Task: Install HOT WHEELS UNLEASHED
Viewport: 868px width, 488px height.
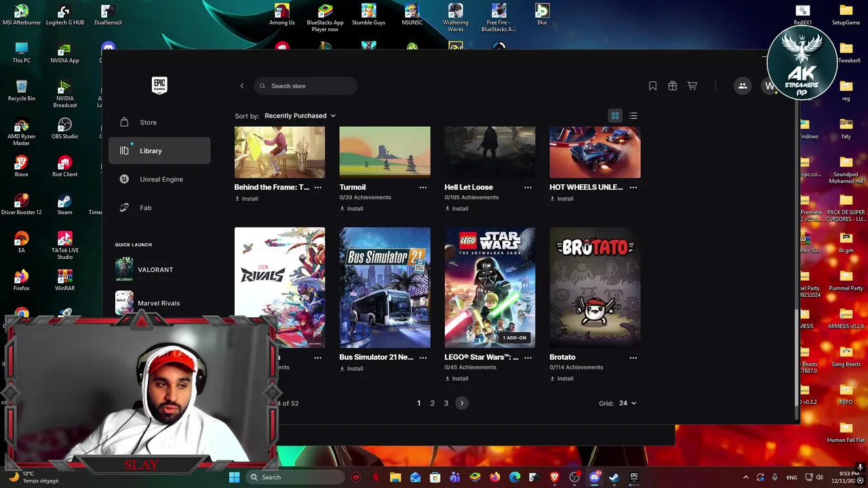Action: tap(561, 199)
